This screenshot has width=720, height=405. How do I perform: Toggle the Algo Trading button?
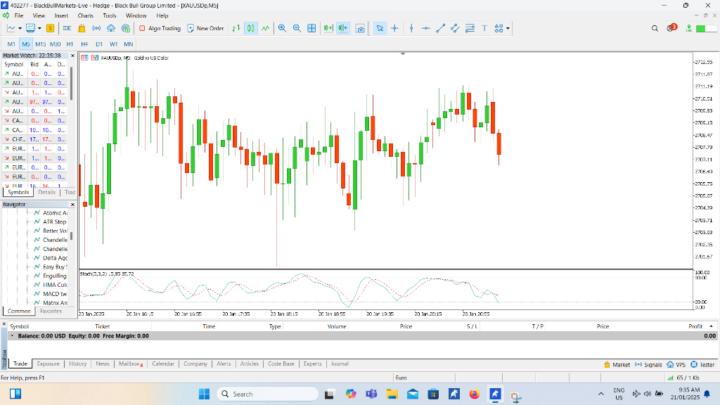tap(161, 28)
